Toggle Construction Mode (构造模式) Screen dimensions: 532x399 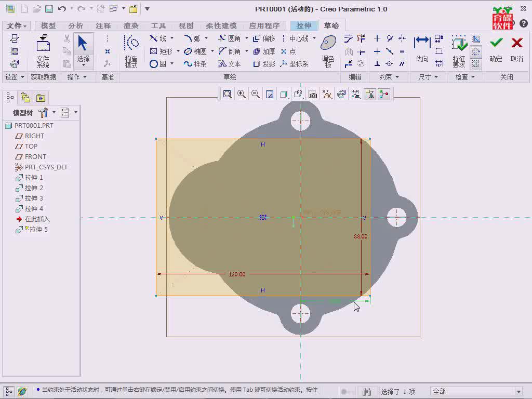tap(131, 51)
